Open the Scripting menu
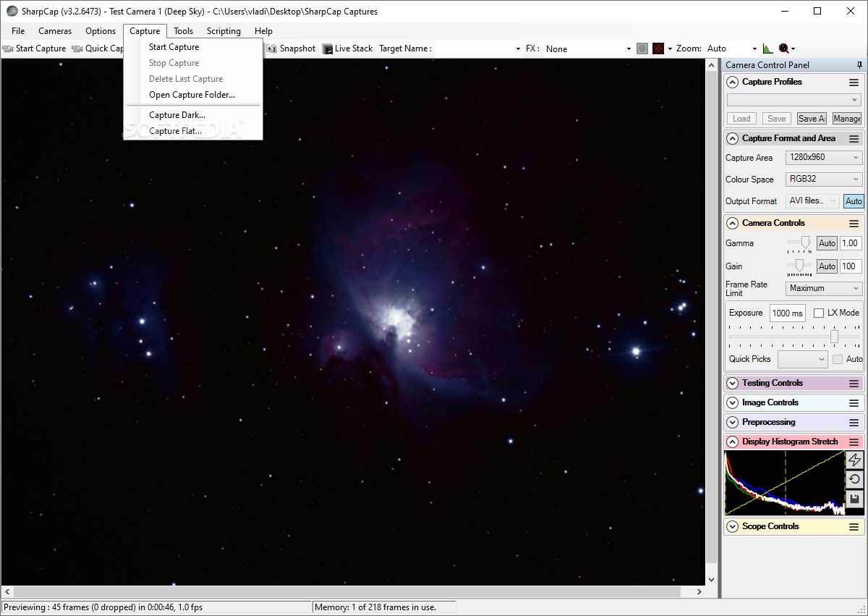The image size is (868, 616). click(224, 31)
